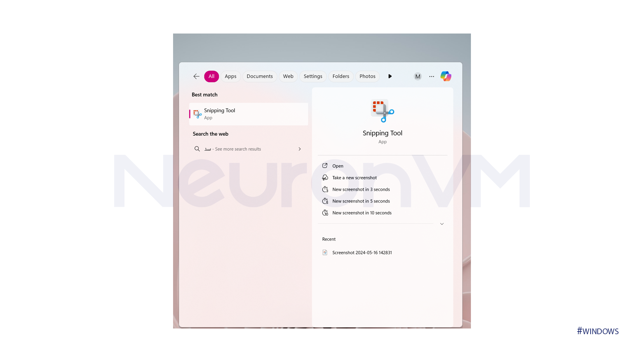Screen dimensions: 644x362
Task: Open the Documents search tab
Action: click(260, 76)
